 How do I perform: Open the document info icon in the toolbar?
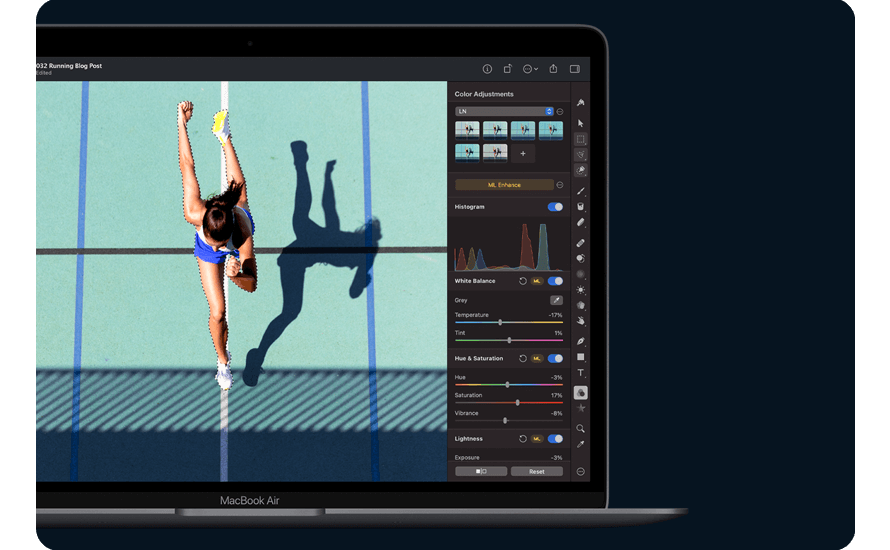tap(487, 69)
